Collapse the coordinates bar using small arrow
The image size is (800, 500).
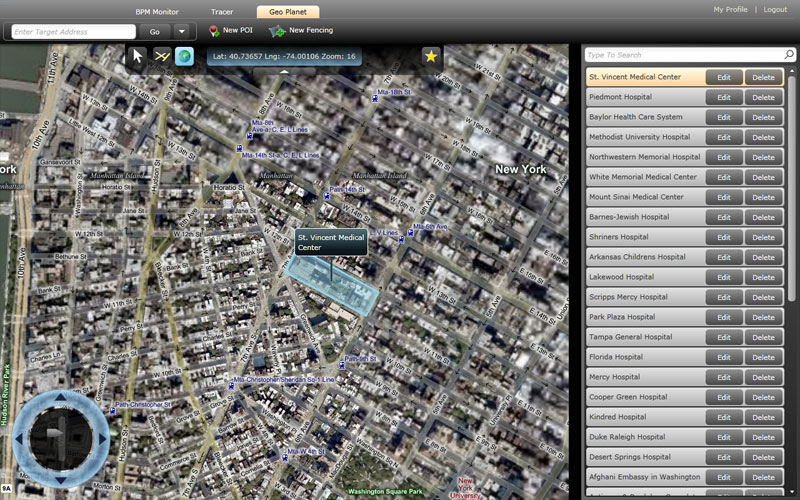pos(284,71)
